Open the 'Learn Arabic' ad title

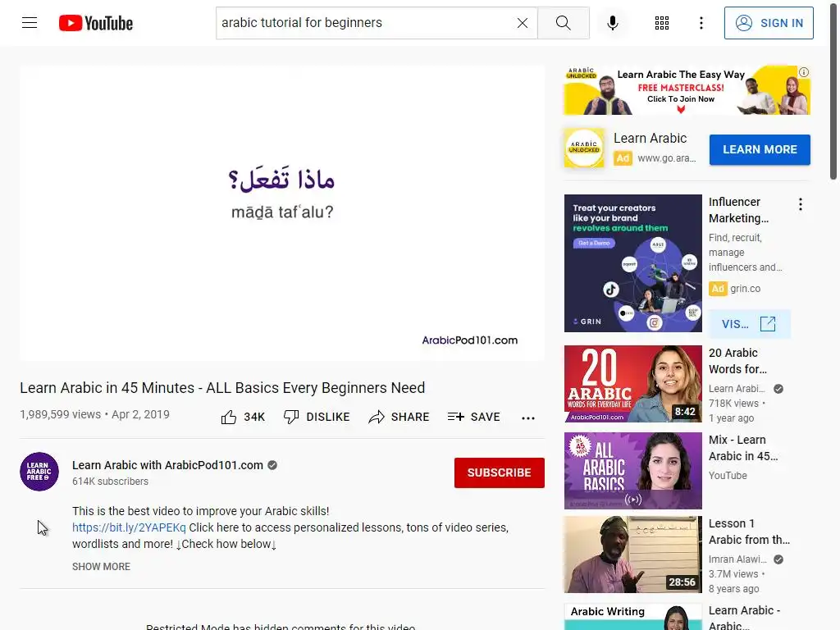650,138
